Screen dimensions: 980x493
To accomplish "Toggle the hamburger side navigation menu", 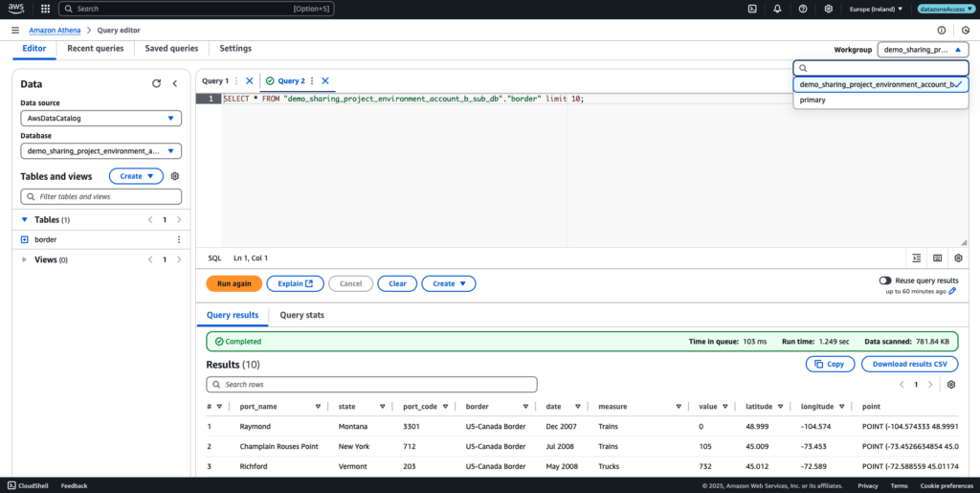I will pyautogui.click(x=15, y=30).
